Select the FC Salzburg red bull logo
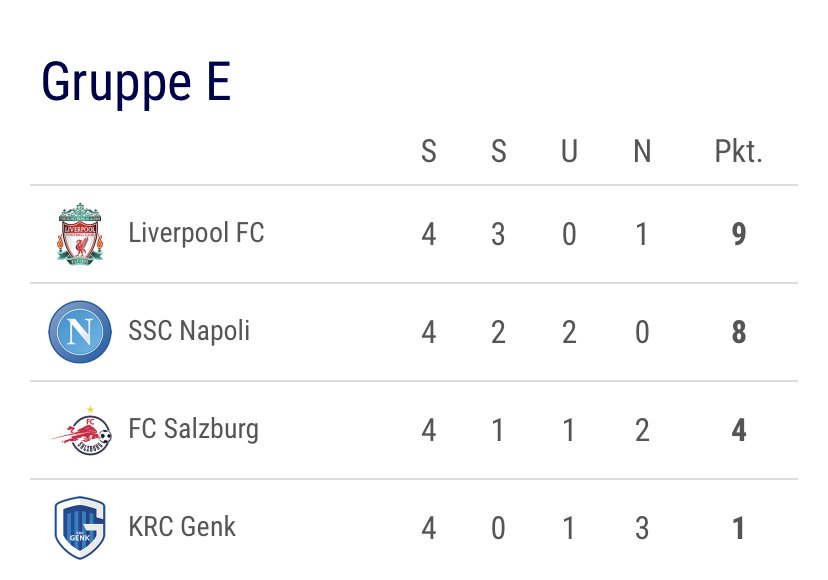The image size is (828, 580). point(80,430)
